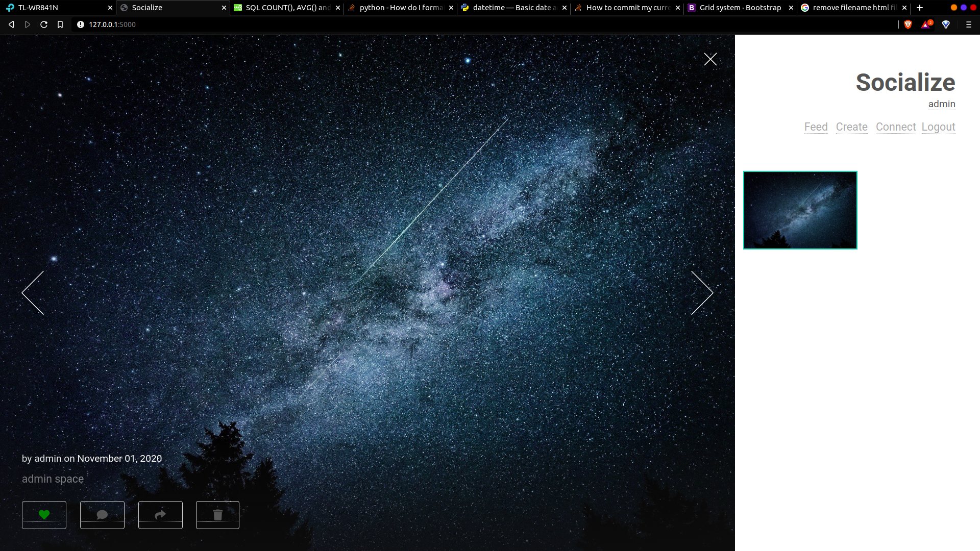Click the Create navigation link

(x=851, y=127)
